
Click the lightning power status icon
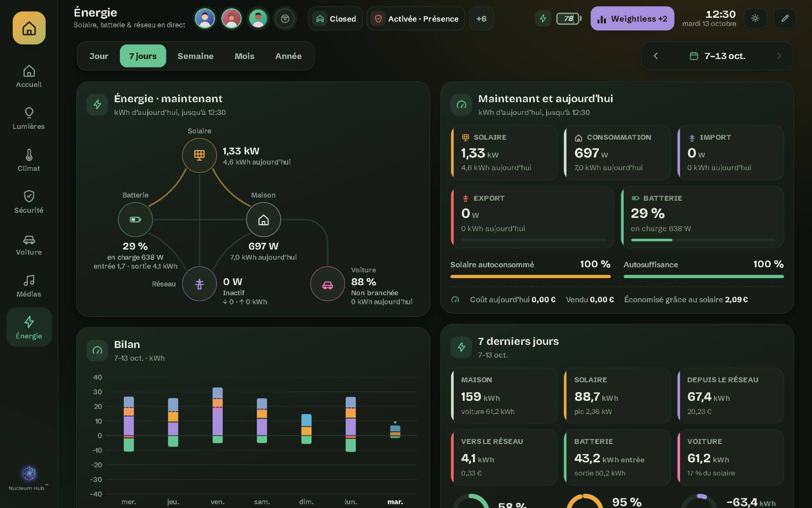click(543, 19)
